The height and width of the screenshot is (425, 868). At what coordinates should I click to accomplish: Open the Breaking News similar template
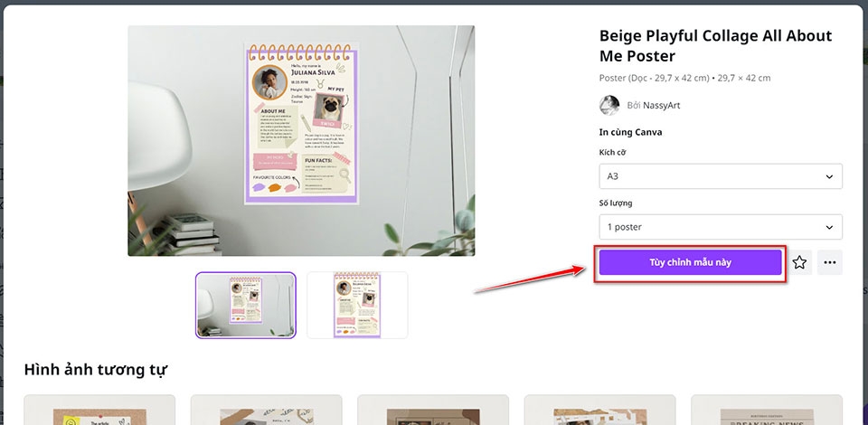(x=767, y=410)
